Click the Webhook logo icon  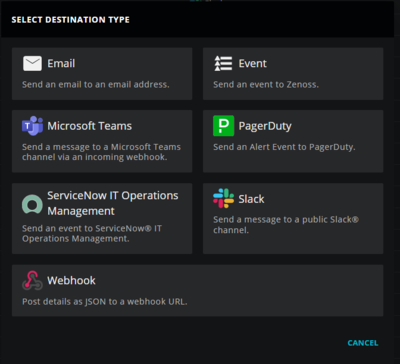click(32, 280)
